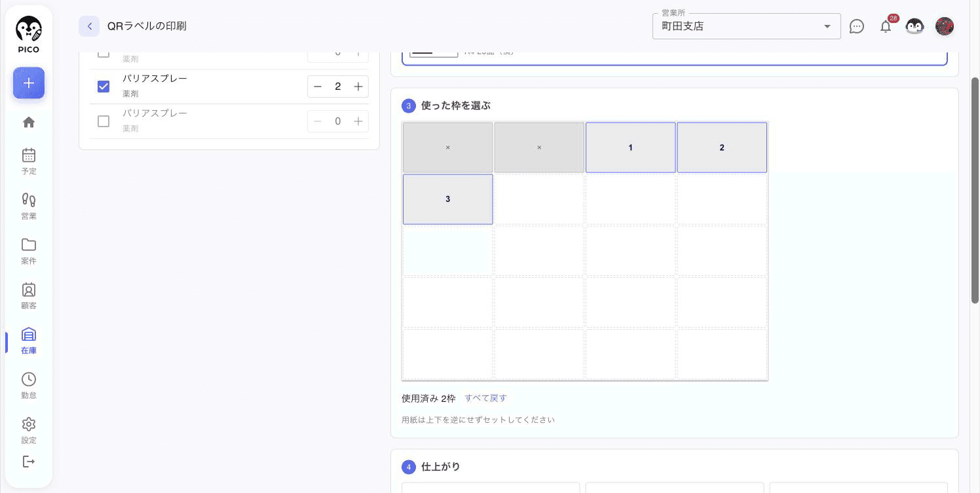The height and width of the screenshot is (493, 980).
Task: Click the minus on the greyed-out バリアスプレー row
Action: (x=318, y=121)
